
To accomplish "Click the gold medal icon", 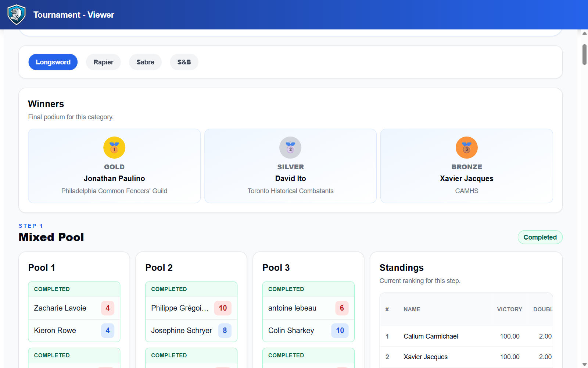I will pyautogui.click(x=114, y=148).
